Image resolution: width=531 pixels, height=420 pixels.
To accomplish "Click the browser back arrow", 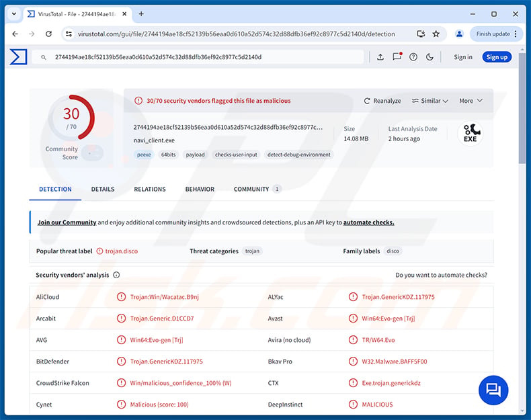I will point(15,34).
